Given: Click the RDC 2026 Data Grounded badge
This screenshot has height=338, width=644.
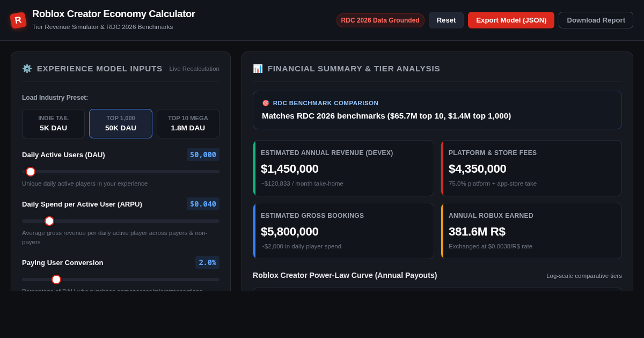Looking at the screenshot, I should (x=380, y=20).
